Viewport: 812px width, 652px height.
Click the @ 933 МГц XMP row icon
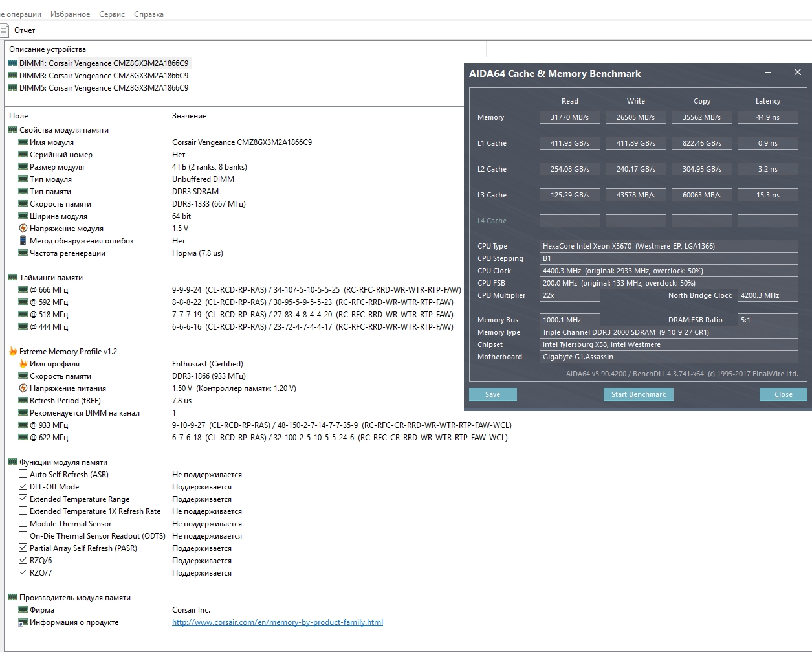click(x=23, y=425)
